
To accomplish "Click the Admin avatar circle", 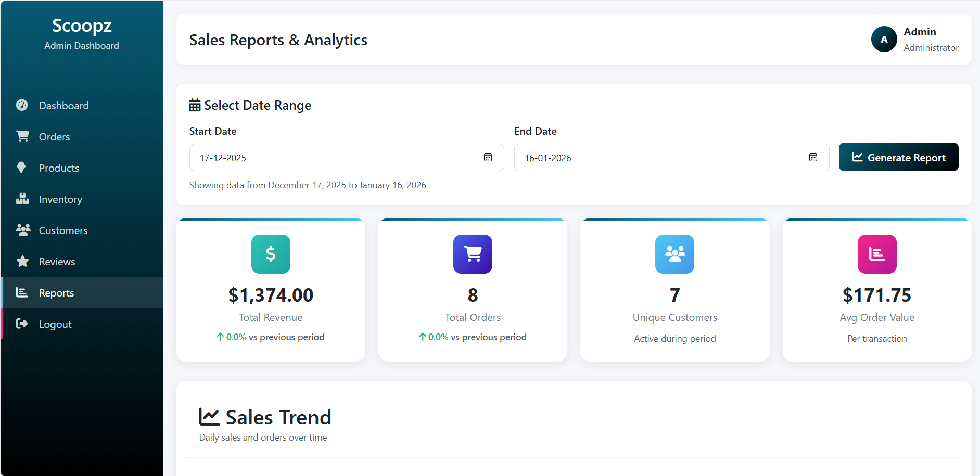I will pos(884,40).
